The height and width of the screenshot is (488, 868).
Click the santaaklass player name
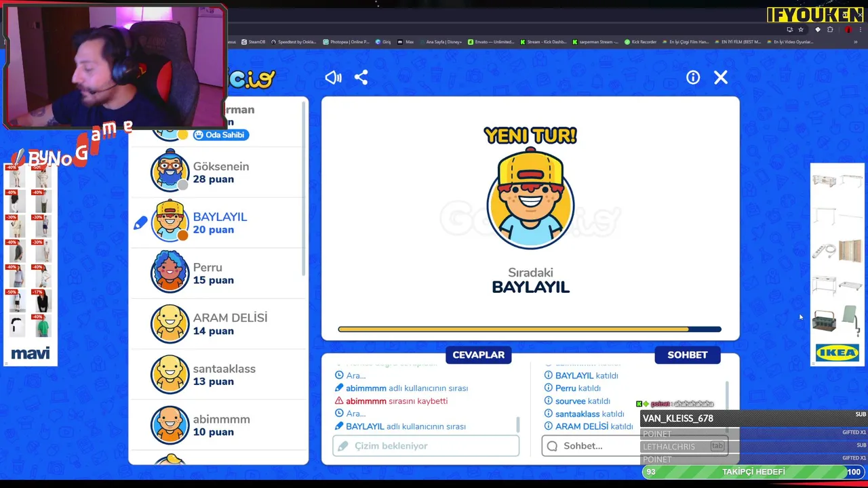pyautogui.click(x=224, y=369)
